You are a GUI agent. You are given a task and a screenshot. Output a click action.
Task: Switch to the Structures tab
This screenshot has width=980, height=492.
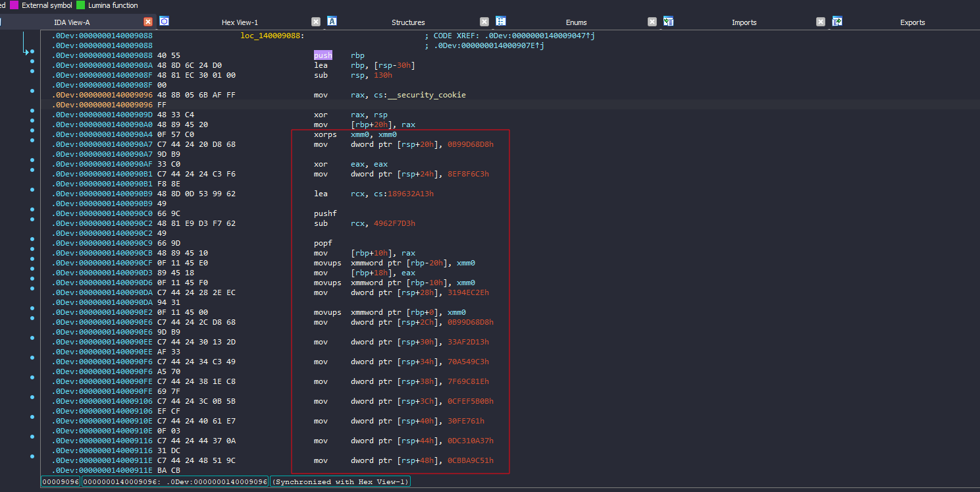(408, 22)
